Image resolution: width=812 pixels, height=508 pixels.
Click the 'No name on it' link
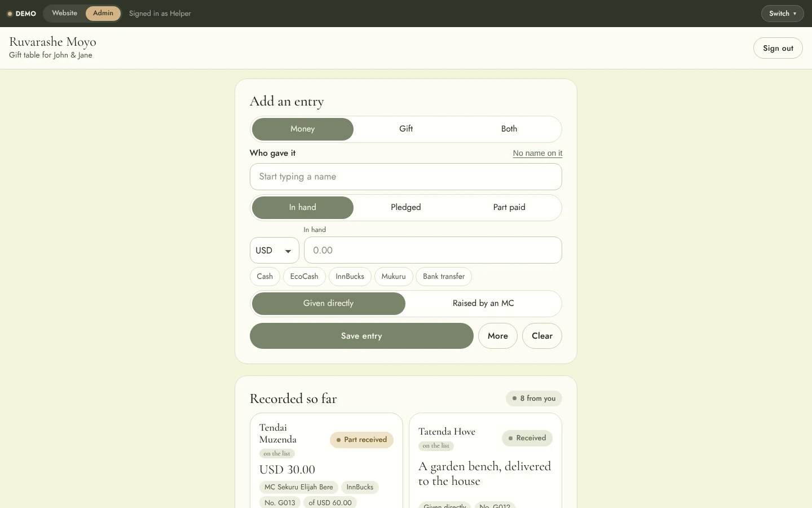(537, 153)
